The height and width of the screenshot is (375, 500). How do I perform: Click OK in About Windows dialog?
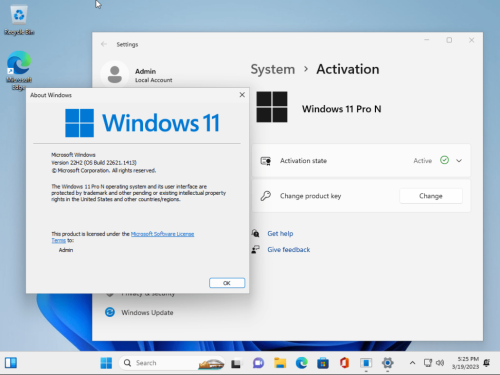pos(227,283)
